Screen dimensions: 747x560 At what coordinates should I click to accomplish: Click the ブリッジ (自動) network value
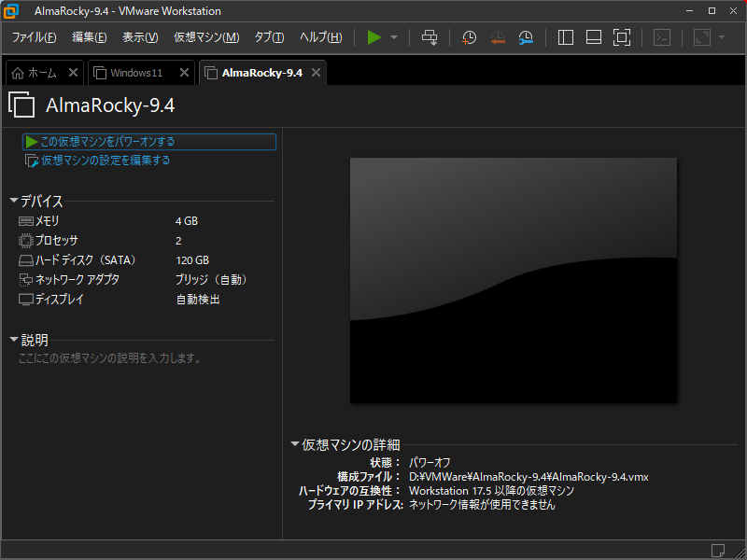pos(211,279)
